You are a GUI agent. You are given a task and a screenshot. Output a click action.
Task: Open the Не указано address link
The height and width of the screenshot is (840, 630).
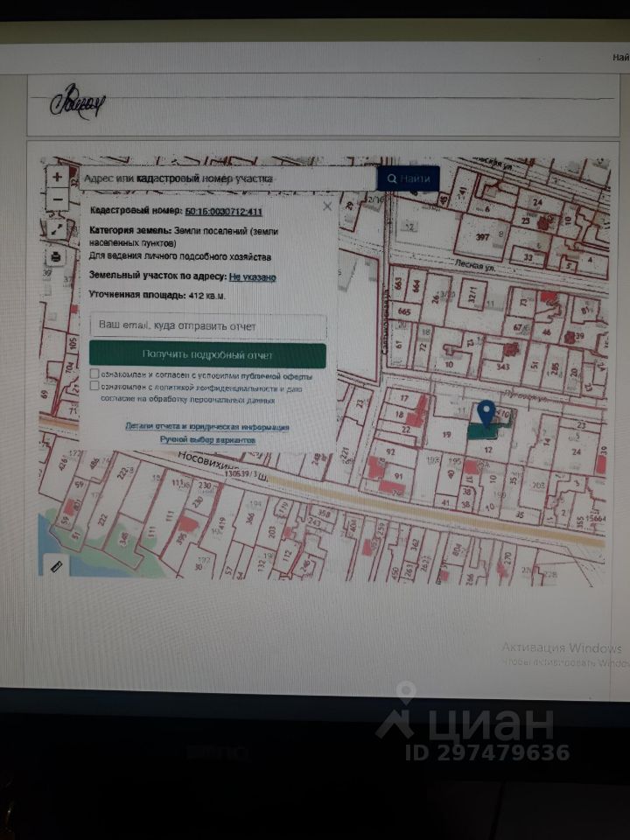point(252,277)
